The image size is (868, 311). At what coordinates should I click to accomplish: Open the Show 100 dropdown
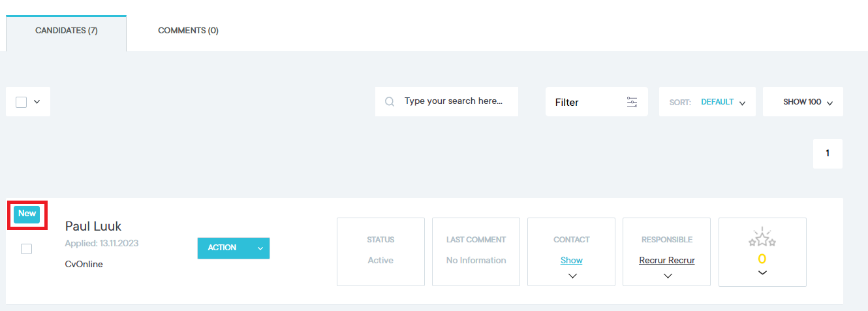pyautogui.click(x=808, y=102)
